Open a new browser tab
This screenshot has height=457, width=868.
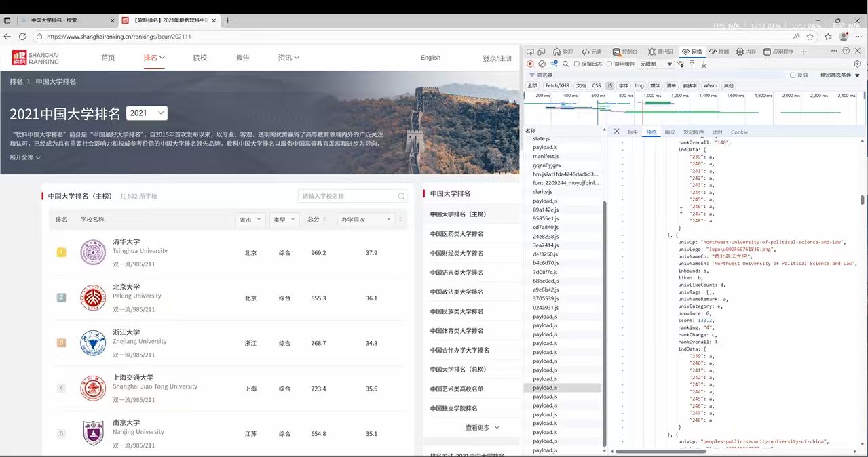point(227,20)
